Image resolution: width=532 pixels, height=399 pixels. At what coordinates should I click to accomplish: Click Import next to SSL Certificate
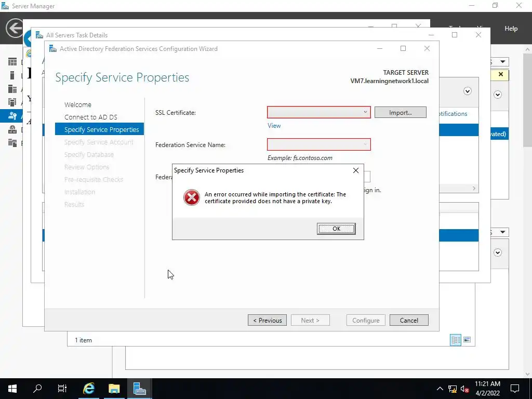(401, 113)
